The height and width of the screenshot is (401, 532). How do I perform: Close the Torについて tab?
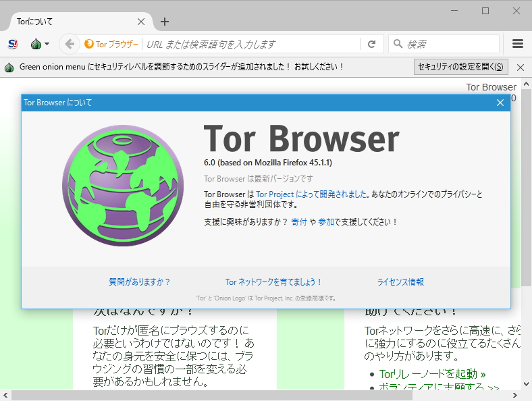tap(141, 22)
